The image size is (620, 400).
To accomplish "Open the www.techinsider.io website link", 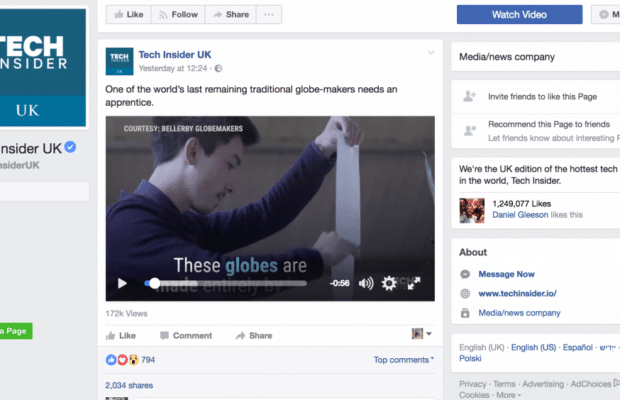I will [518, 293].
